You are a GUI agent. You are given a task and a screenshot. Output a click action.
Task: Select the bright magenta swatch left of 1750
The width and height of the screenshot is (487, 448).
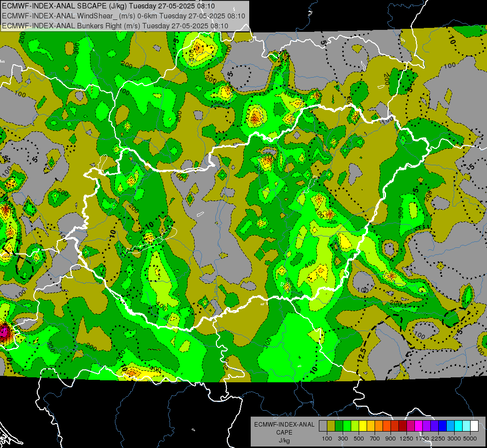point(419,426)
